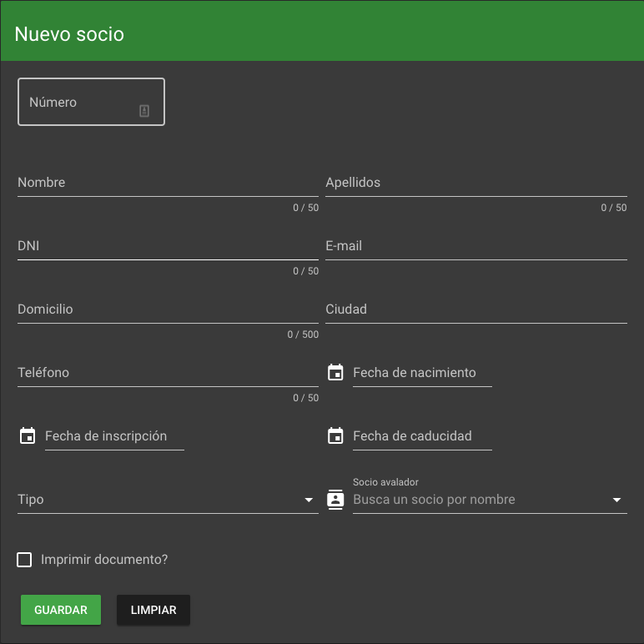Enable the Imprimir documento checkbox

(x=24, y=560)
